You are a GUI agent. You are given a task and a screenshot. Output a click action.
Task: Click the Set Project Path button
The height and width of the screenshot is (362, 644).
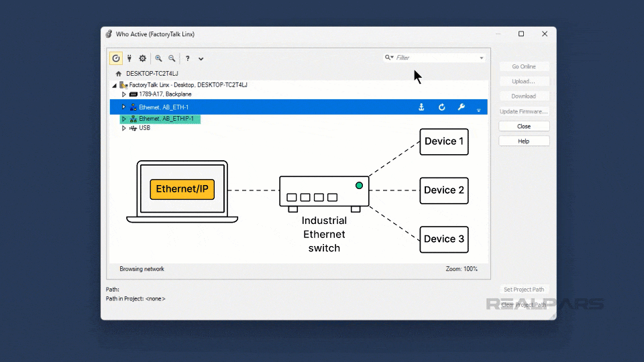pyautogui.click(x=524, y=290)
